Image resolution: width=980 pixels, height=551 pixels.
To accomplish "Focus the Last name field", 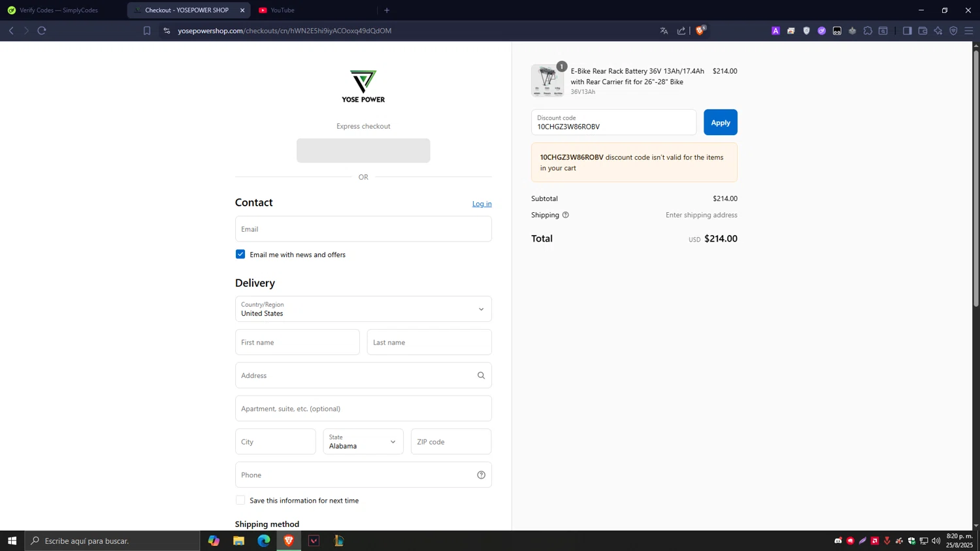I will 429,342.
